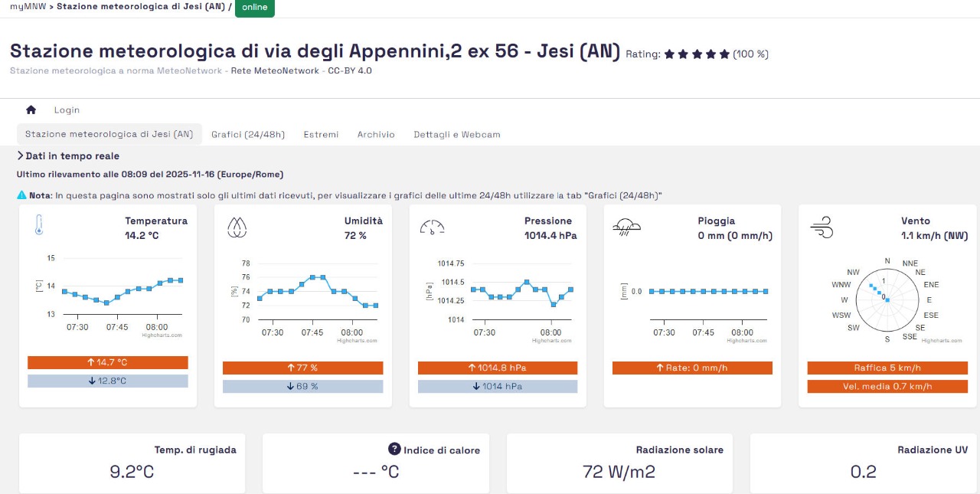Click the warning bell icon beside Nota
Screen dimensions: 980x494
(x=21, y=195)
